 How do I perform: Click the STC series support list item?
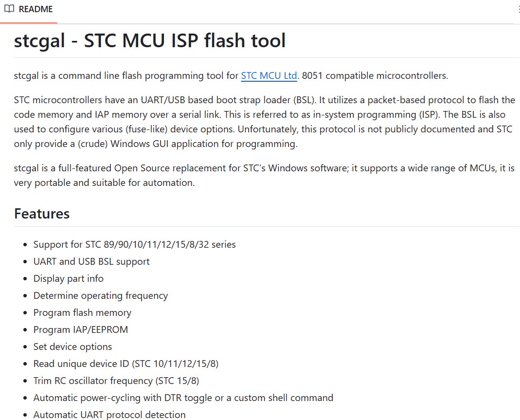coord(134,244)
